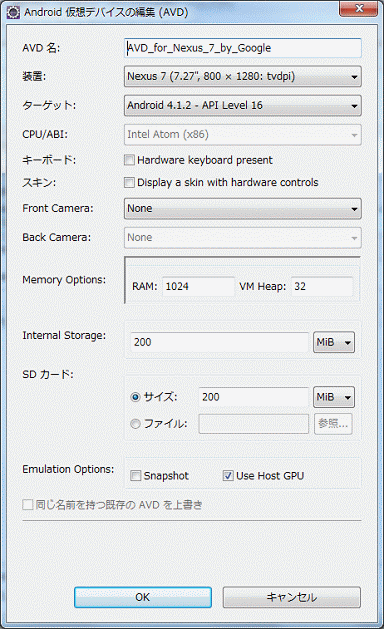Uncheck the Use Host GPU checkbox
The width and height of the screenshot is (384, 629).
coord(228,476)
